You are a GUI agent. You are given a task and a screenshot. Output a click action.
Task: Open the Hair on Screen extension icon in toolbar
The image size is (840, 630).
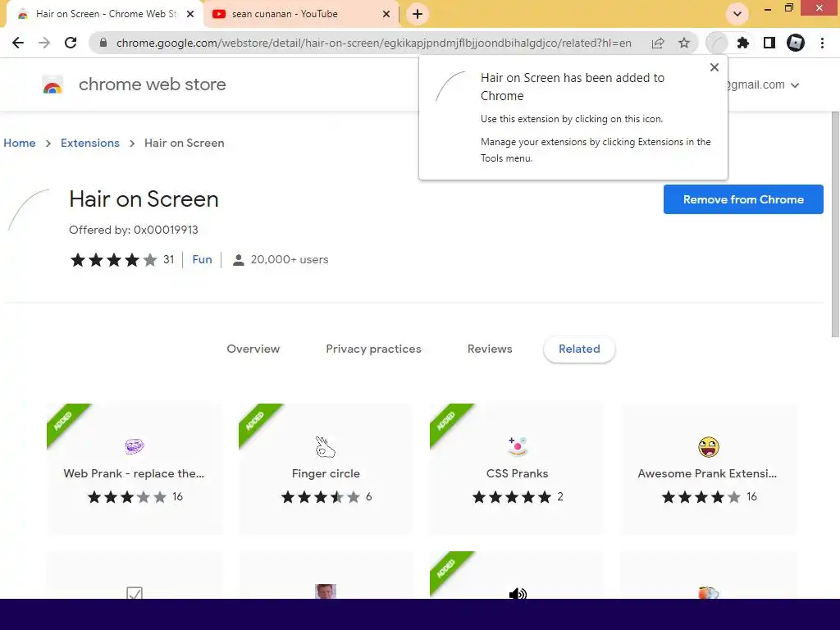[x=717, y=43]
